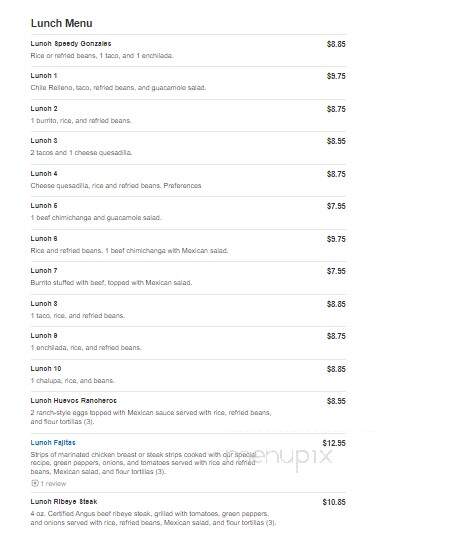Select Lunch Huevos Rancheros title
The width and height of the screenshot is (458, 539).
(x=74, y=400)
